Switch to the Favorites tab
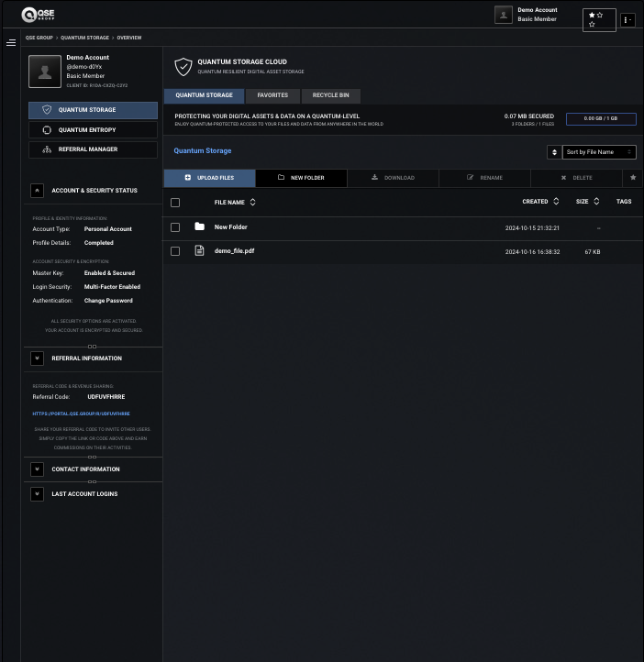The width and height of the screenshot is (644, 662). 272,96
